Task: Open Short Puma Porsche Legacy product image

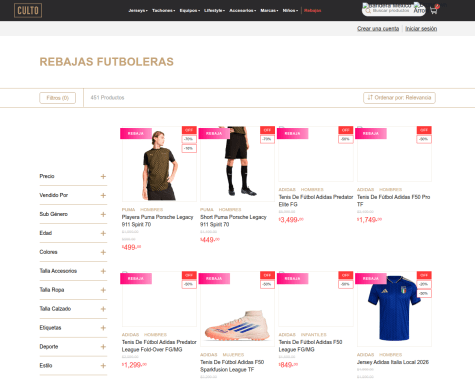Action: tap(237, 164)
